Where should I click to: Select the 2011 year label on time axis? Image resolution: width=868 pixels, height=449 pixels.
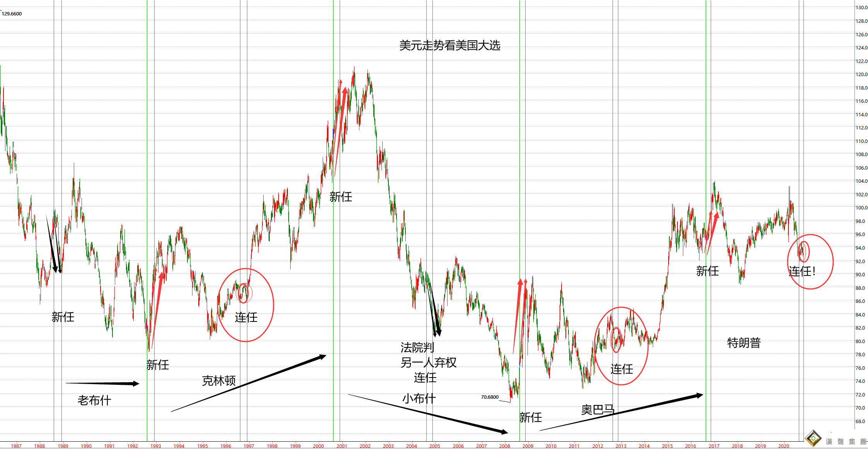click(x=574, y=446)
